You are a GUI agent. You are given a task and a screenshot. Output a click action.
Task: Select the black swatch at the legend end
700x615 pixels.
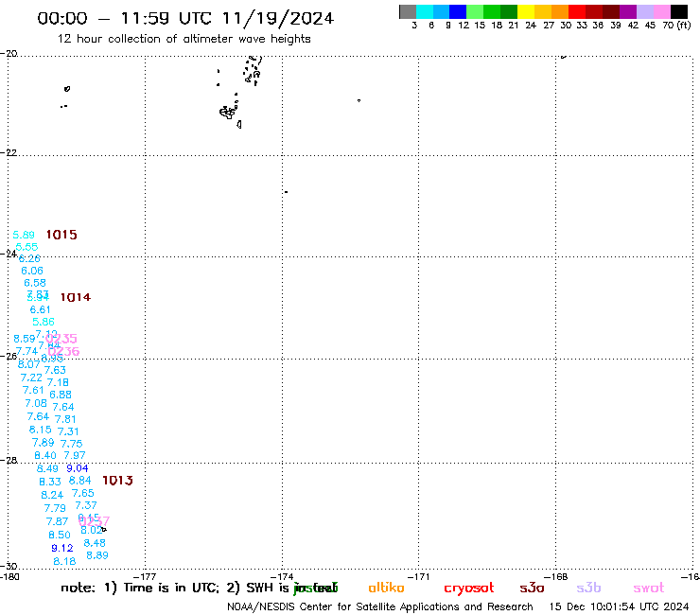679,11
